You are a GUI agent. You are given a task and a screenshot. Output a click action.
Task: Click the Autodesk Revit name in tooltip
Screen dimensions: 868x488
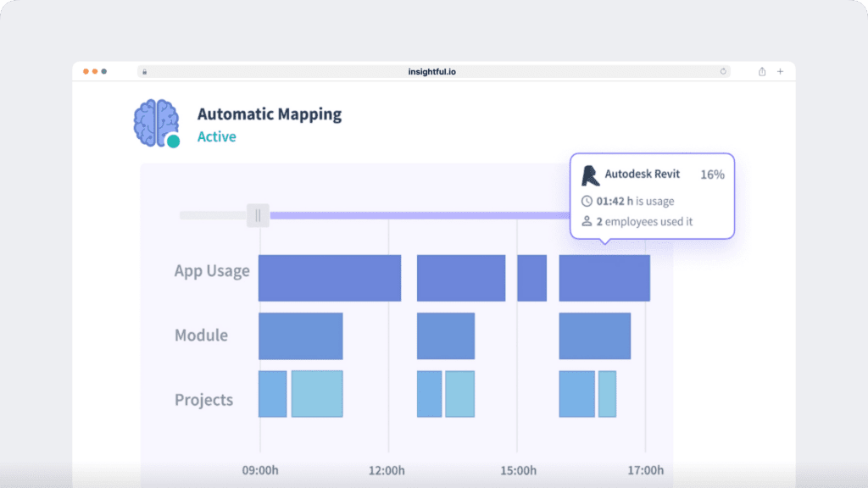point(643,174)
